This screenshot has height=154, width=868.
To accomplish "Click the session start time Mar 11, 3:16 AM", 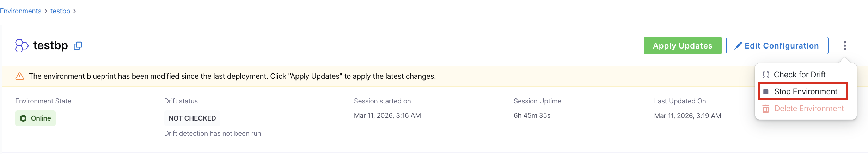I will pyautogui.click(x=387, y=116).
